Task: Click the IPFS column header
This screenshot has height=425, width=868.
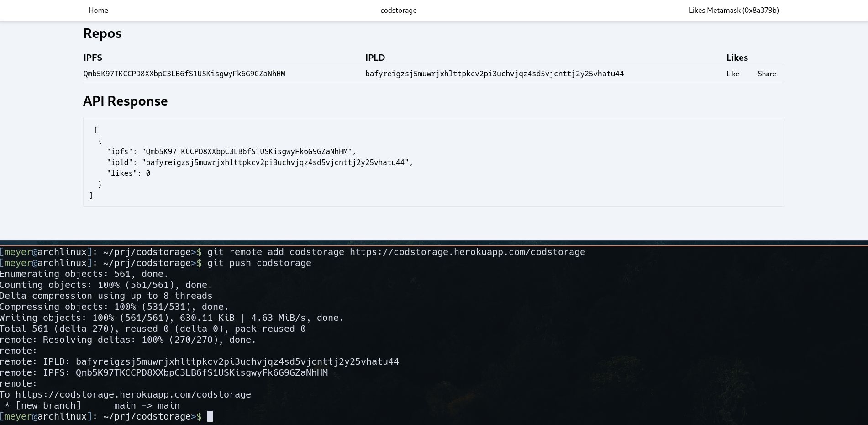Action: pyautogui.click(x=93, y=58)
